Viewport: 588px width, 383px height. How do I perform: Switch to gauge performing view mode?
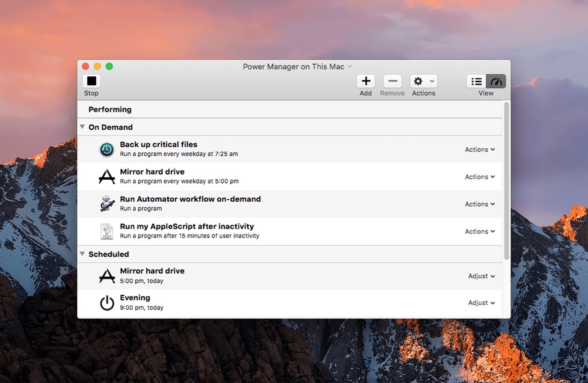[496, 81]
